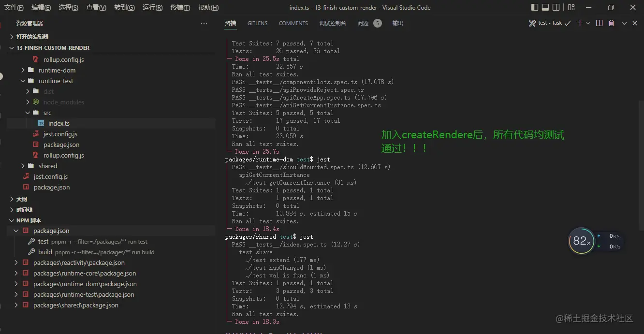Image resolution: width=644 pixels, height=334 pixels.
Task: Open the Customize Layout icon
Action: (571, 7)
